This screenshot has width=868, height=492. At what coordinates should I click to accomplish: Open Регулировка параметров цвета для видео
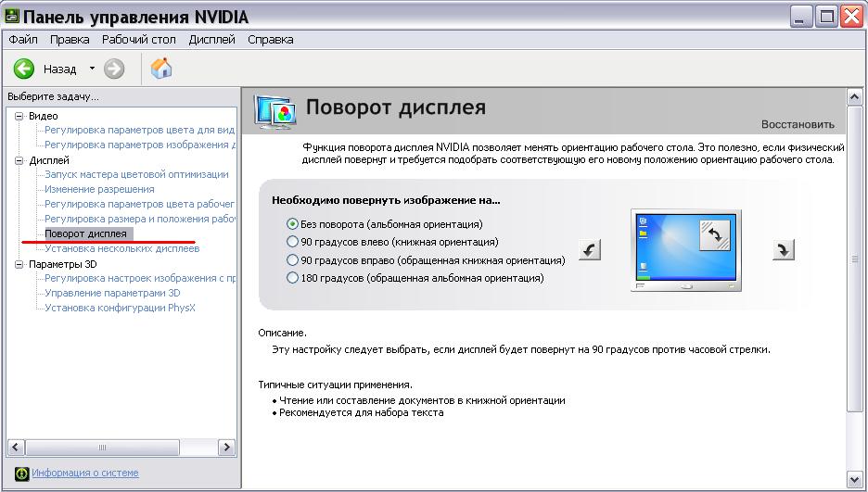[139, 130]
